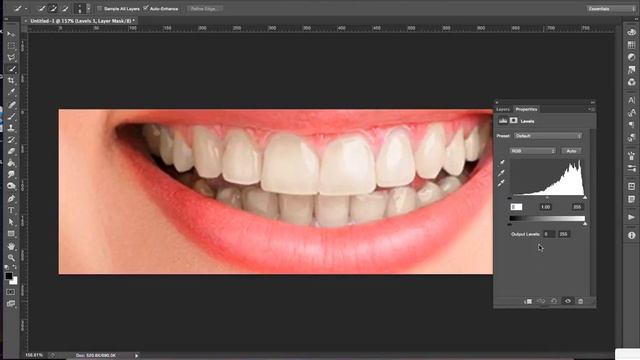Select the Path Selection tool
Screen dimensions: 640x360
point(11,222)
